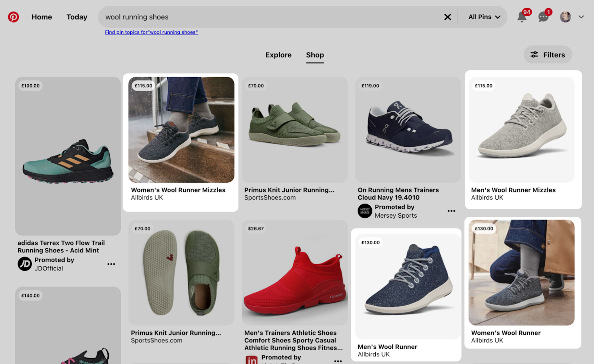
Task: Select the Shop tab
Action: tap(315, 55)
